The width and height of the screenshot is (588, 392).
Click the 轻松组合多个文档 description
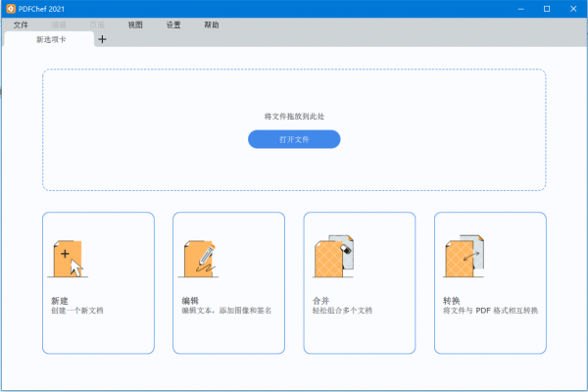pos(342,311)
